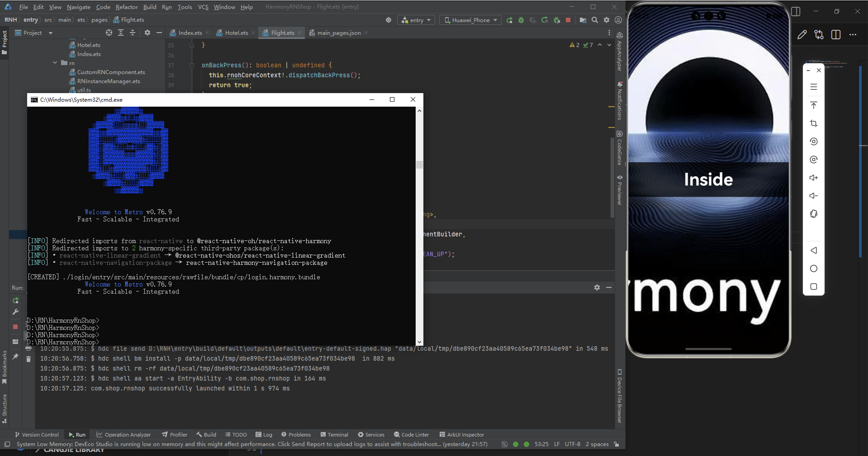The width and height of the screenshot is (868, 456).
Task: Toggle the CodeGenie side panel
Action: click(x=619, y=148)
